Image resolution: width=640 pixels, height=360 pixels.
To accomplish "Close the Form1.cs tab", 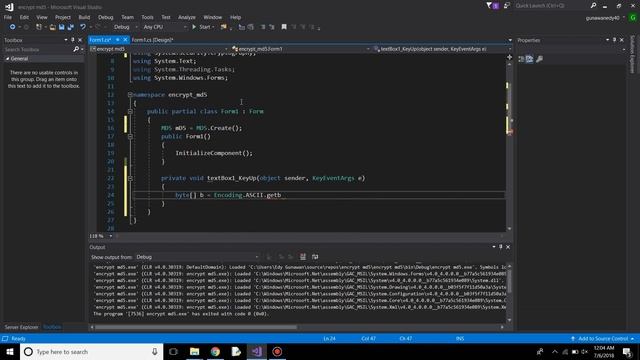I will coord(125,40).
